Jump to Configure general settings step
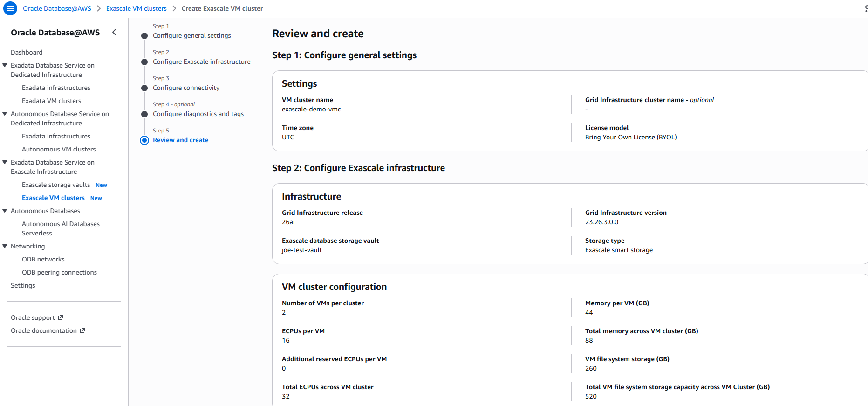The image size is (868, 406). 192,35
